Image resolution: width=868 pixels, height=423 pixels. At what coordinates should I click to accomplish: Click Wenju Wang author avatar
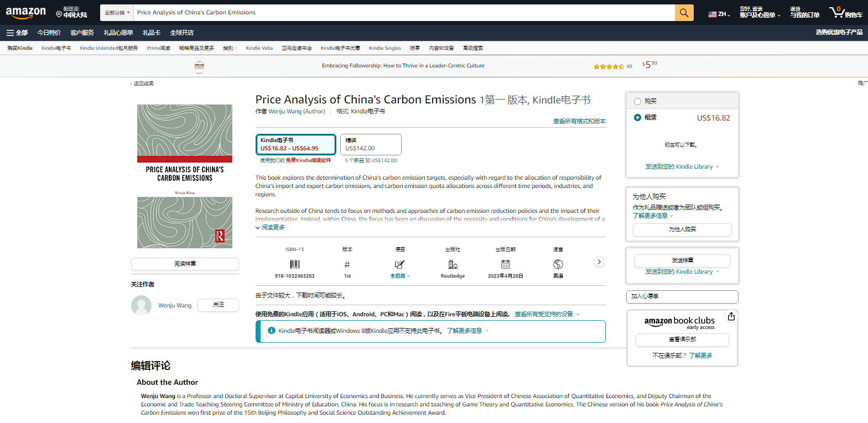coord(141,305)
